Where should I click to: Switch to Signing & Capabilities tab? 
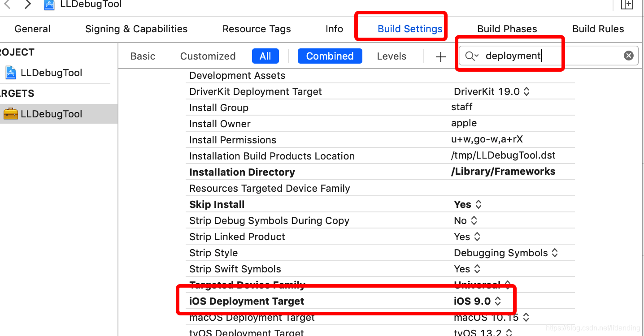tap(136, 29)
